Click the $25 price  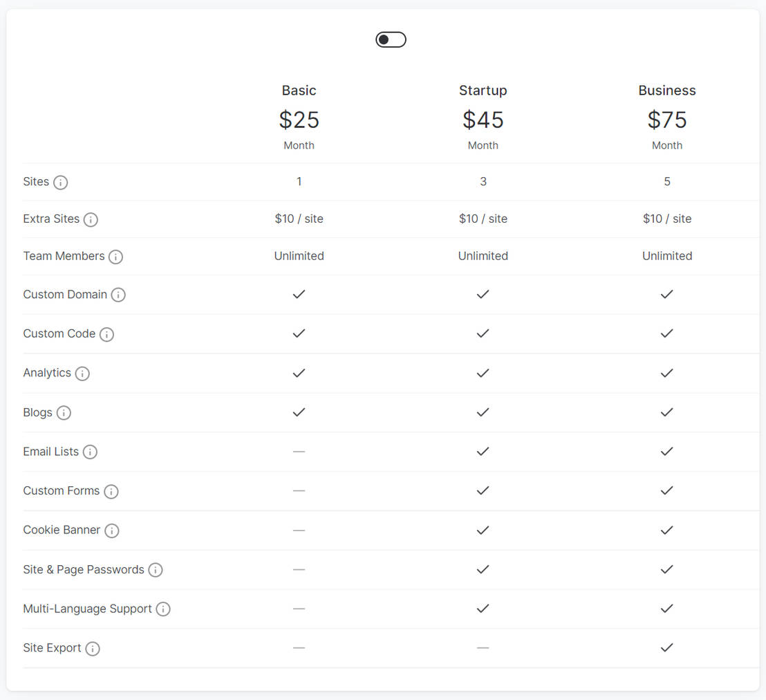[299, 120]
